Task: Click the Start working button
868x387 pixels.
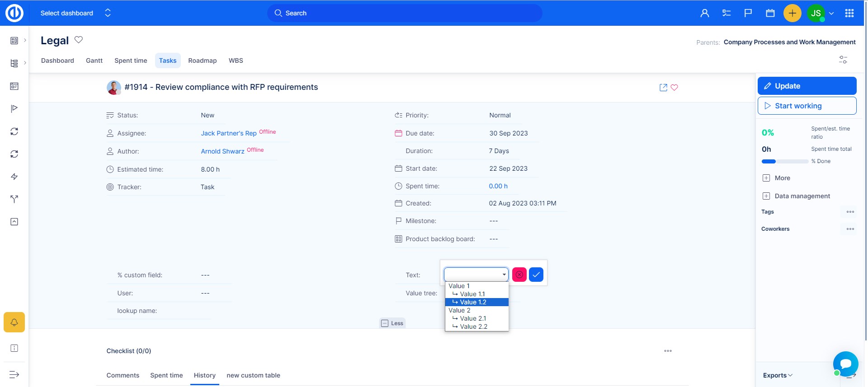Action: tap(807, 106)
